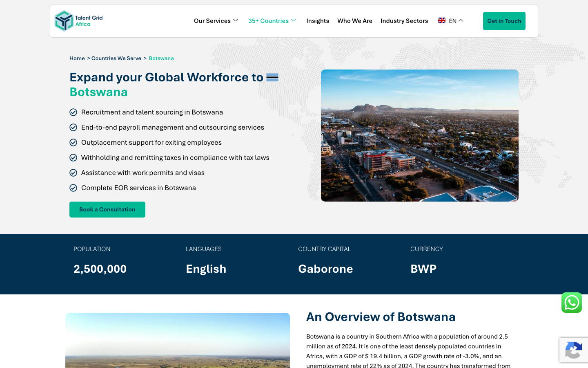Go to the Insights page
Screen dimensions: 588x368
(318, 21)
